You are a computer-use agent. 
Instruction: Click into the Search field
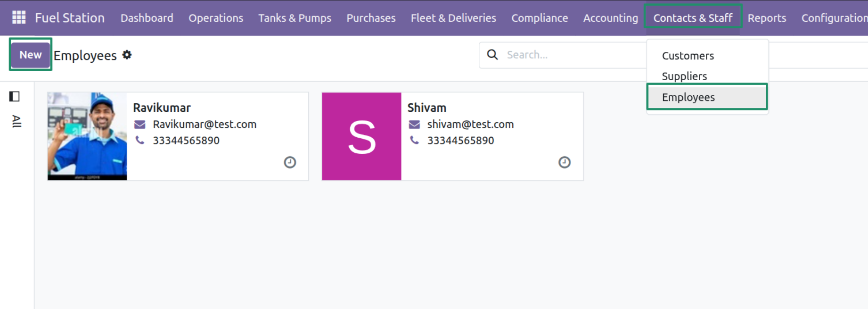point(575,55)
